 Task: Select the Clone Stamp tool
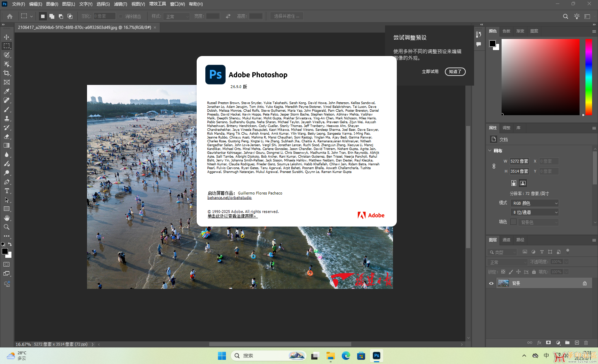pyautogui.click(x=7, y=118)
